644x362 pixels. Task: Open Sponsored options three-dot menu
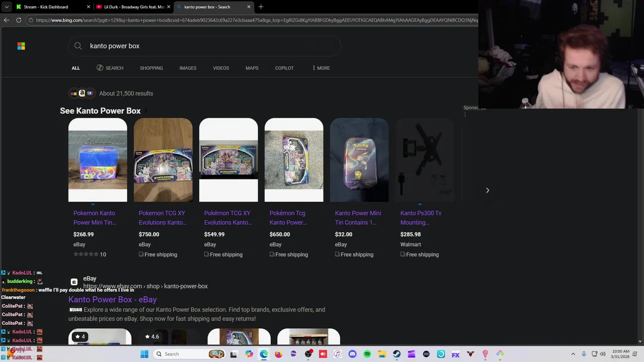tap(465, 115)
